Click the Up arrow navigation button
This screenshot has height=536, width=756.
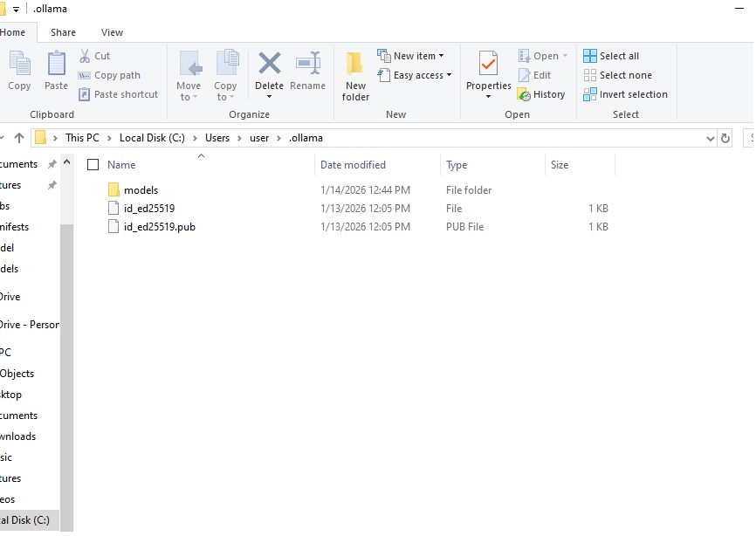point(19,138)
